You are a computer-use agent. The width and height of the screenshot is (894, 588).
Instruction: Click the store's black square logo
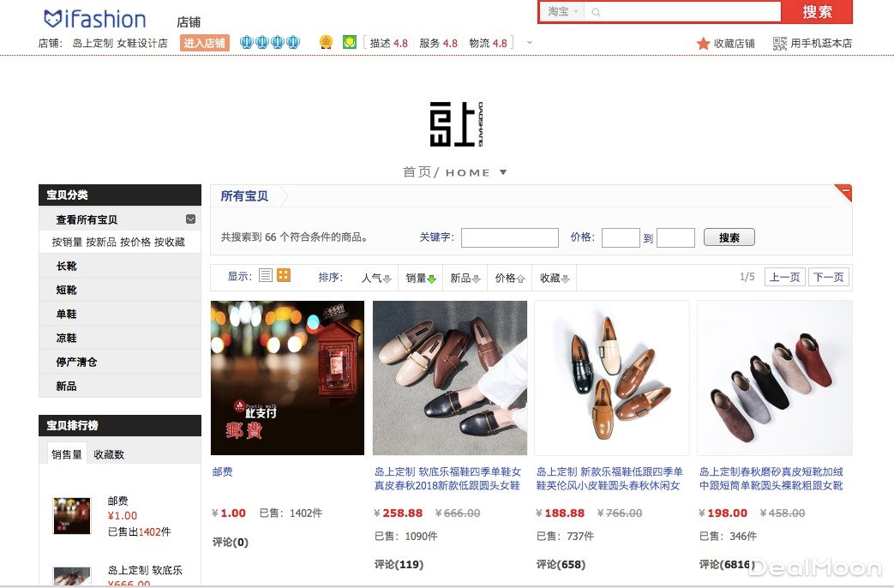coord(450,125)
